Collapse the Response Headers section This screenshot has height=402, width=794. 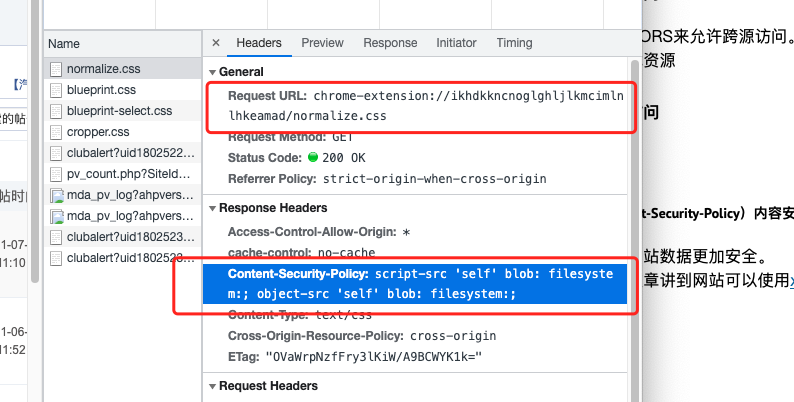pos(212,208)
